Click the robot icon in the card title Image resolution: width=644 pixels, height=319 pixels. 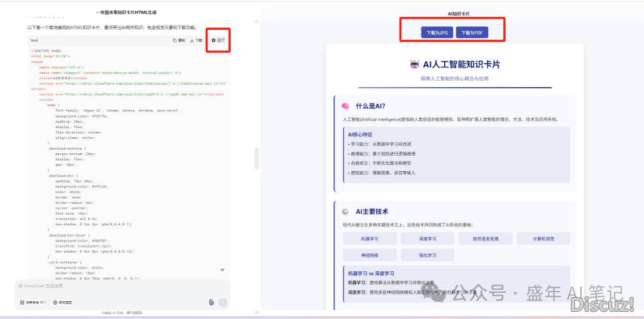point(414,64)
